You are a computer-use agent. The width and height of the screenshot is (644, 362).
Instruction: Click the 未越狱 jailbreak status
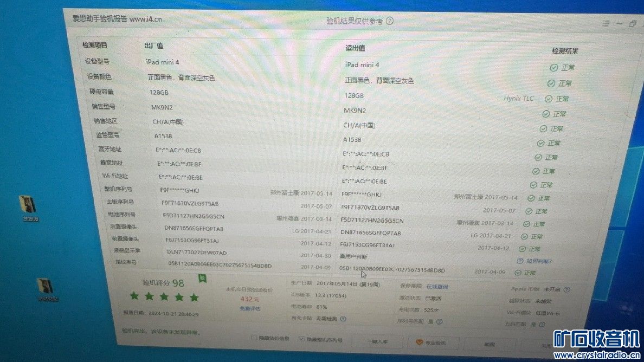pyautogui.click(x=543, y=301)
